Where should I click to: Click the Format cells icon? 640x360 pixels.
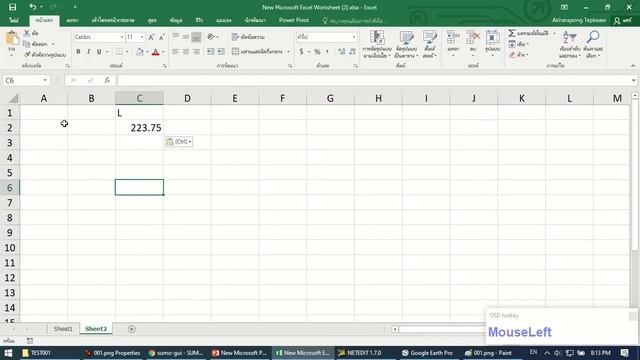493,38
